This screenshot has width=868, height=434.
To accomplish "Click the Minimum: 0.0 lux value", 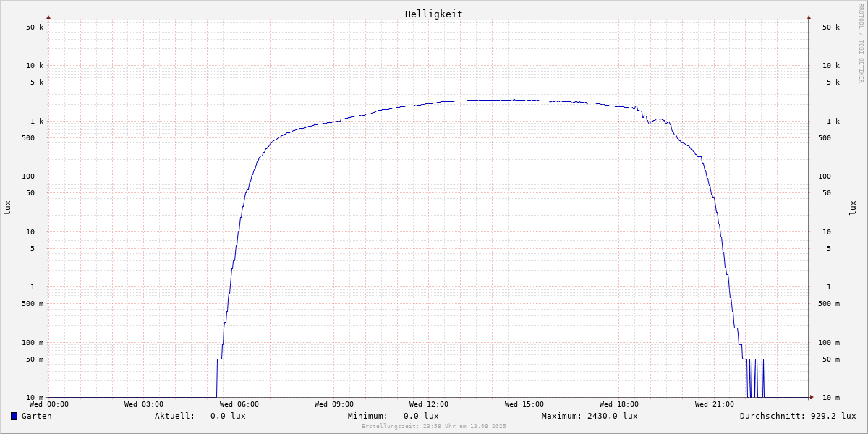I will click(393, 416).
